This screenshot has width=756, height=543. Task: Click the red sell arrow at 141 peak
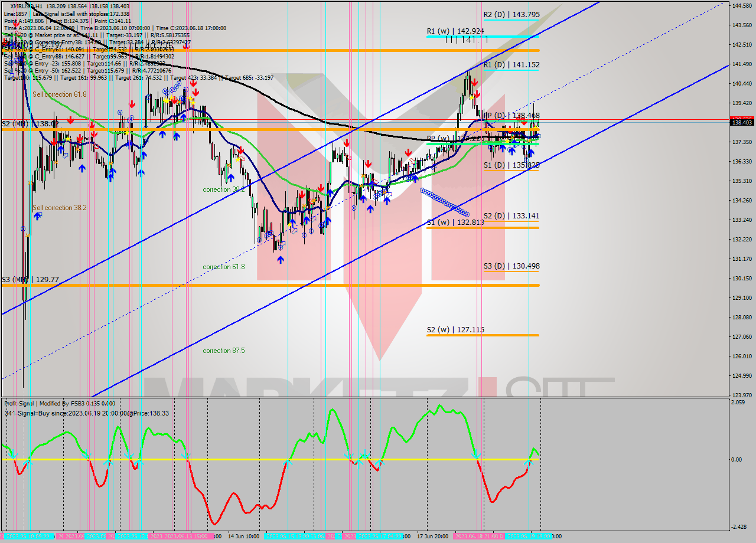point(474,83)
